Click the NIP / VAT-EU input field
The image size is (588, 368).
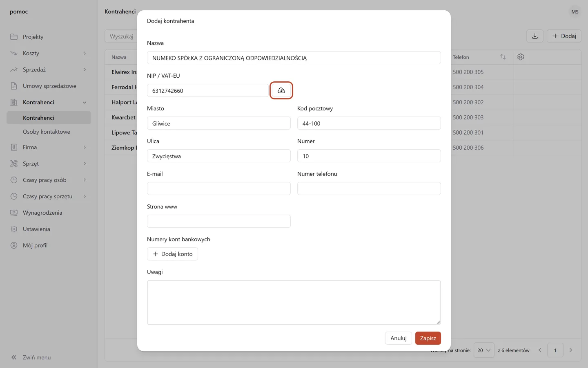click(x=208, y=90)
